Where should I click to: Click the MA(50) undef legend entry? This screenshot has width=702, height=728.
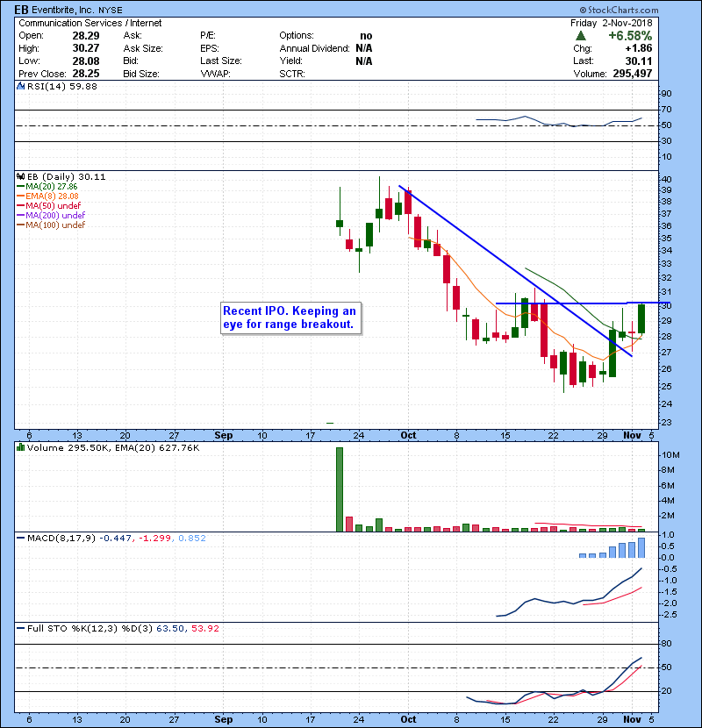click(x=49, y=205)
